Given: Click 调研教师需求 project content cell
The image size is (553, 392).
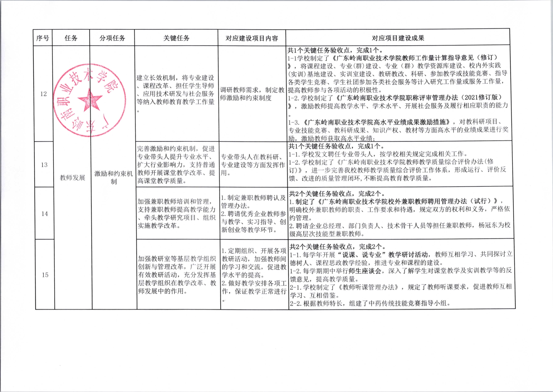Looking at the screenshot, I should tap(252, 94).
